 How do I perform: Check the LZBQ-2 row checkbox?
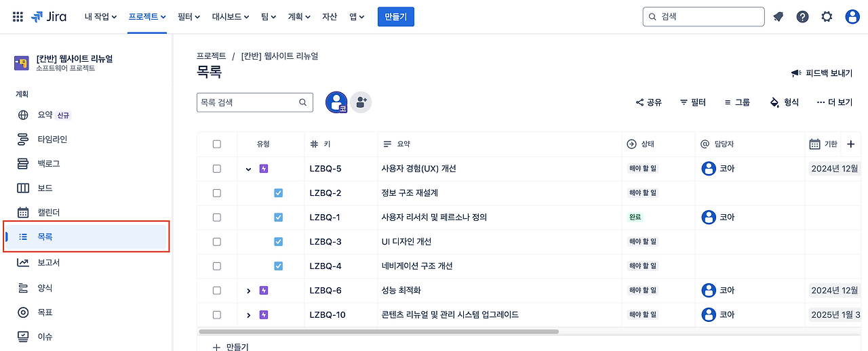(x=217, y=193)
